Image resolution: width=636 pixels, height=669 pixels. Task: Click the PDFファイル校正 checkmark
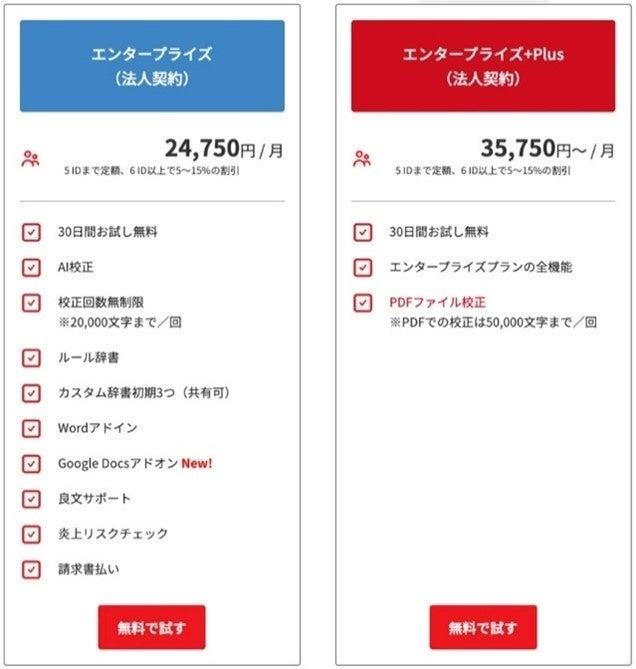[362, 302]
